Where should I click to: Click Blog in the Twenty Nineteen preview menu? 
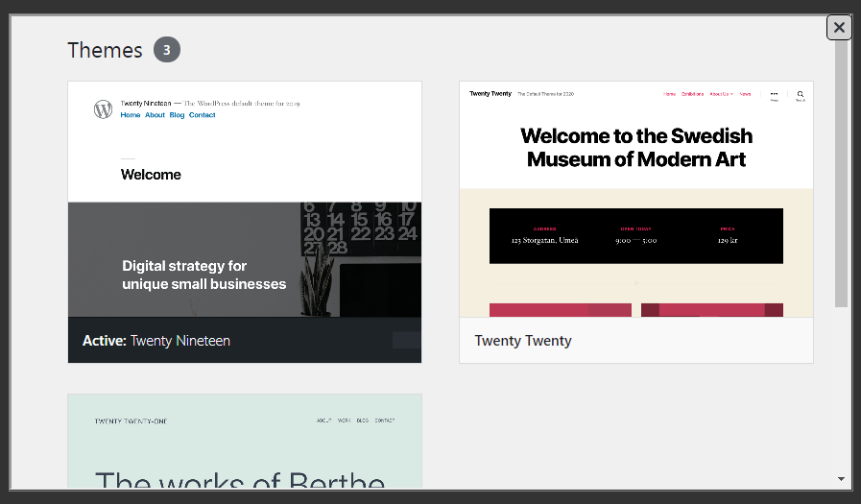click(x=177, y=115)
